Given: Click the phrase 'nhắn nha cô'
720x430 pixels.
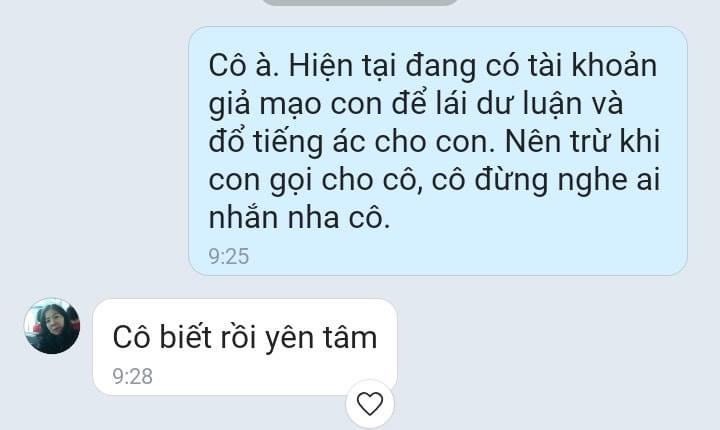Looking at the screenshot, I should pos(298,217).
